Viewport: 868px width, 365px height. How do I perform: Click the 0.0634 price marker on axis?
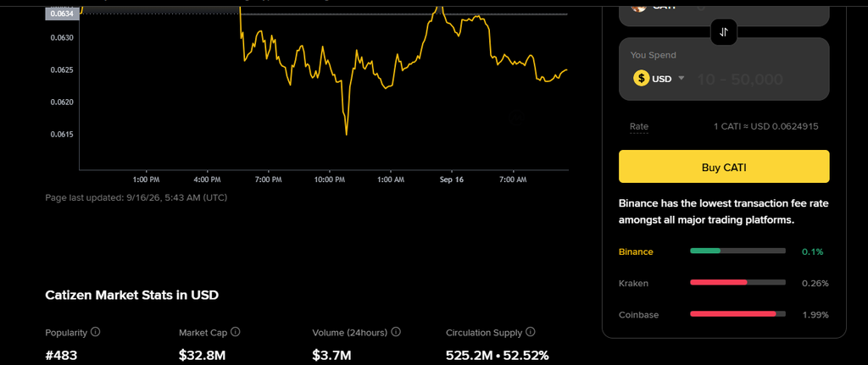62,14
